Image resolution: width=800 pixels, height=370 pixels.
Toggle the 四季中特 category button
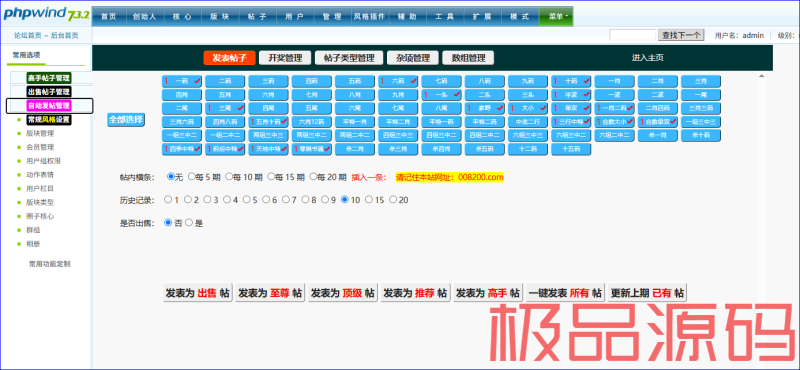[182, 149]
